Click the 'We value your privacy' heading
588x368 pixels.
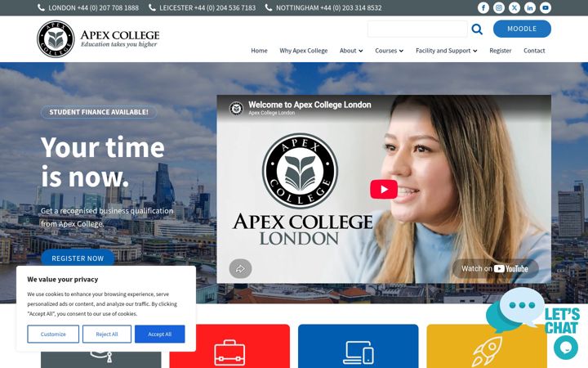[x=63, y=280]
